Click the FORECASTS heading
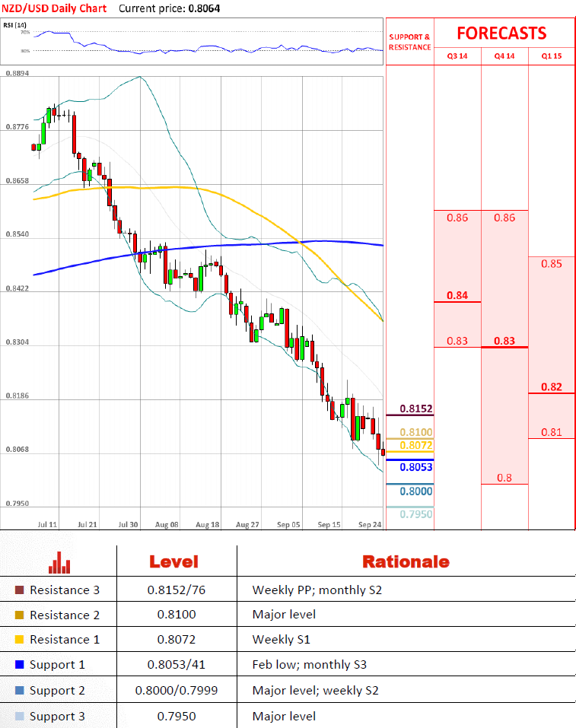 click(x=501, y=33)
